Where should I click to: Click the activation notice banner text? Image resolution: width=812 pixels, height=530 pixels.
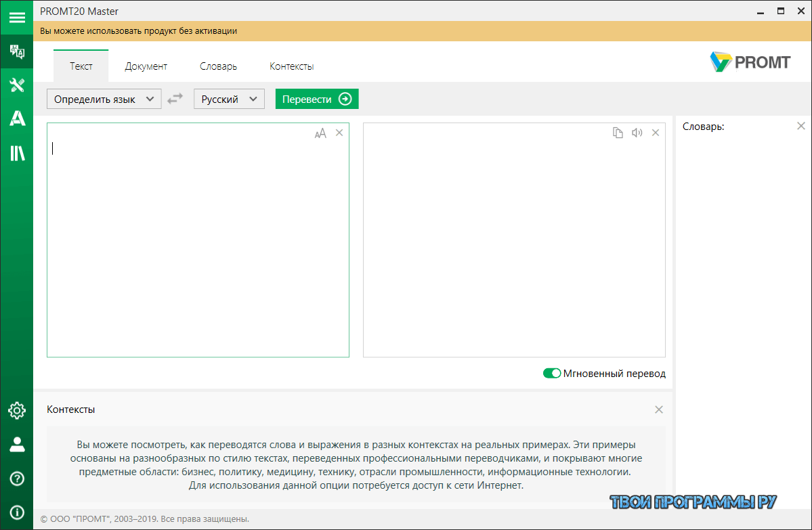pyautogui.click(x=139, y=31)
